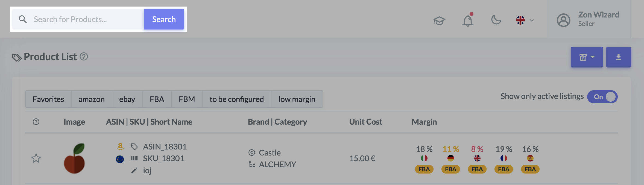Turn off Show only active listings
644x185 pixels.
[x=602, y=97]
